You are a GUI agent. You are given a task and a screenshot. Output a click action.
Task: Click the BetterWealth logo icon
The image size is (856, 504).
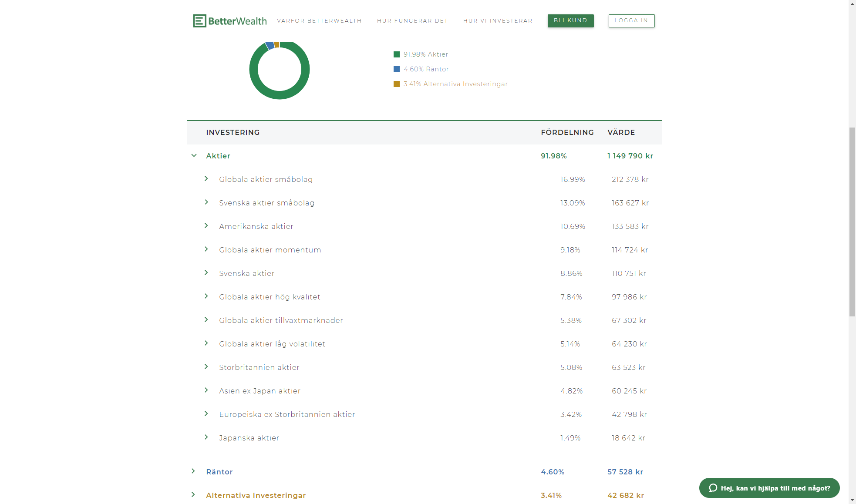(199, 20)
